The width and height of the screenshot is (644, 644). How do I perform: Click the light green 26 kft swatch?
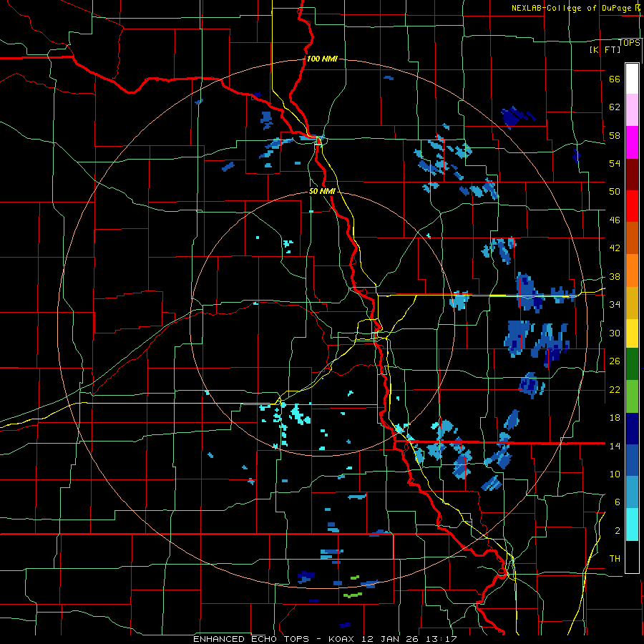[x=632, y=396]
